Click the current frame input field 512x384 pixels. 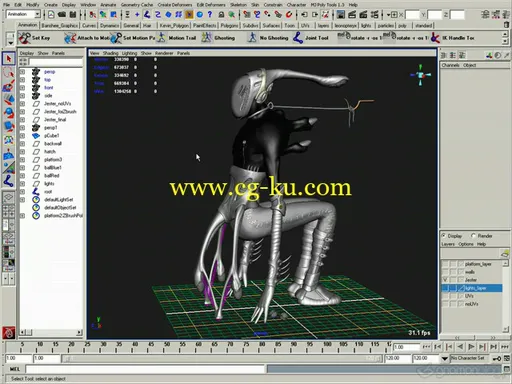(406, 347)
